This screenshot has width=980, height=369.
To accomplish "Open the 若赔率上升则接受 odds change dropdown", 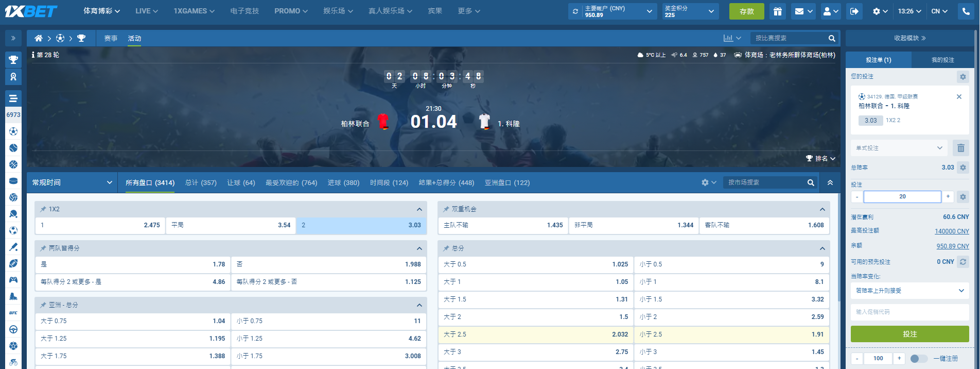I will click(x=909, y=291).
